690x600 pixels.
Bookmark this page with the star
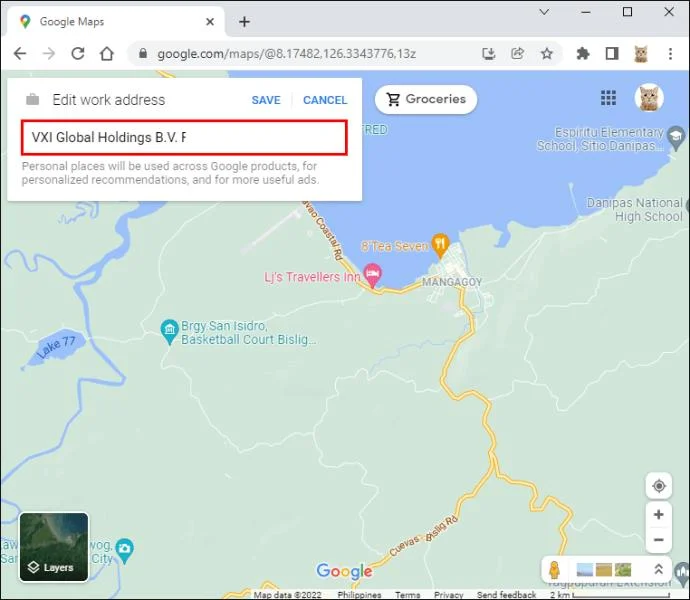(547, 54)
